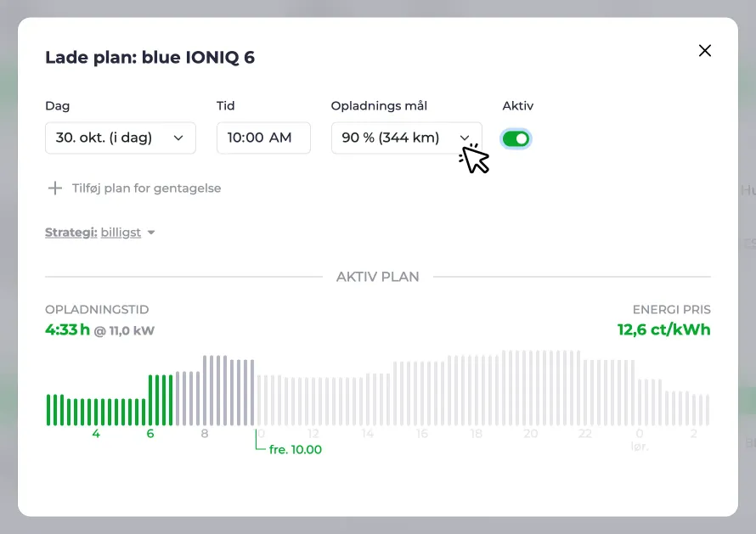756x534 pixels.
Task: Click the Tid field showing 10:00 AM
Action: tap(263, 138)
